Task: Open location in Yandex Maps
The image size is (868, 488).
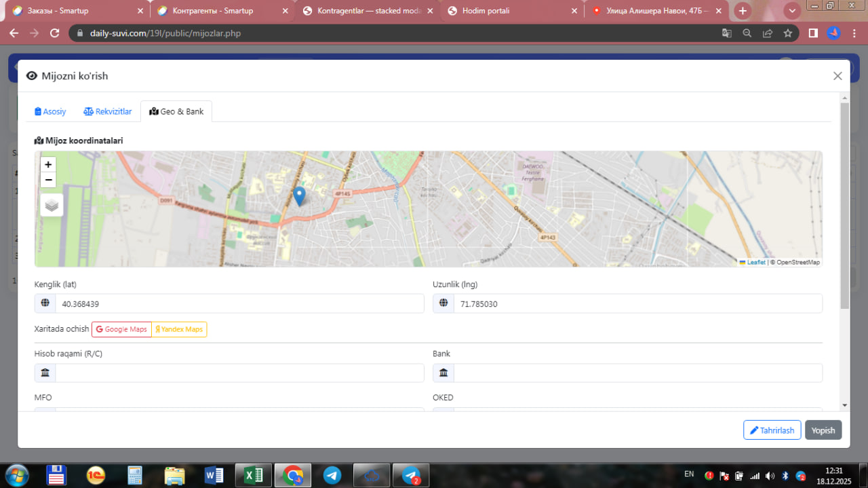Action: 179,329
